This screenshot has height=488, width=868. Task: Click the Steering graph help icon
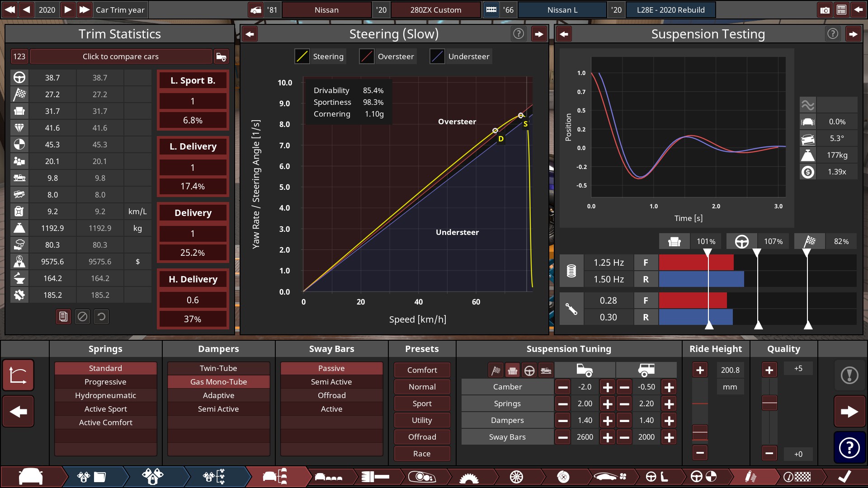click(x=519, y=34)
